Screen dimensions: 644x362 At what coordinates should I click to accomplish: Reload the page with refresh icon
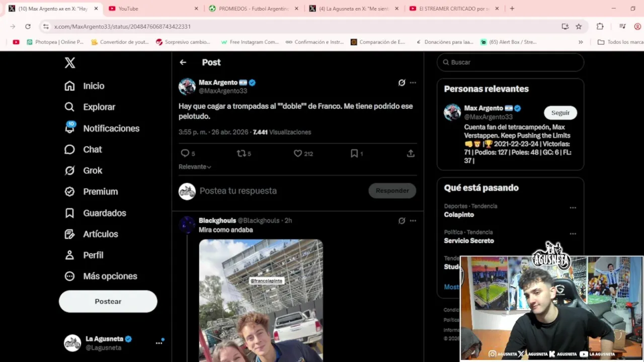click(28, 27)
